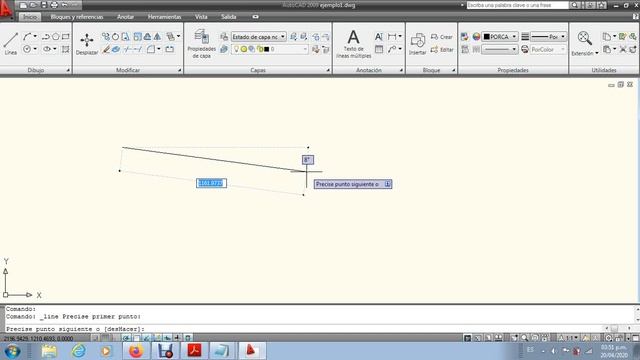Open the Anotar ribbon tab
This screenshot has height=360, width=640.
click(x=125, y=17)
